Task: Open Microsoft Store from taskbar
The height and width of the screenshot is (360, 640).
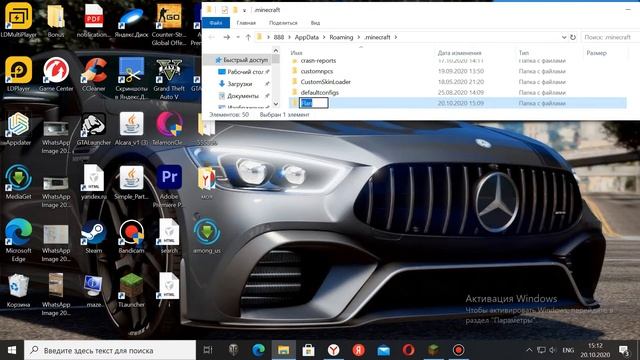Action: click(309, 350)
